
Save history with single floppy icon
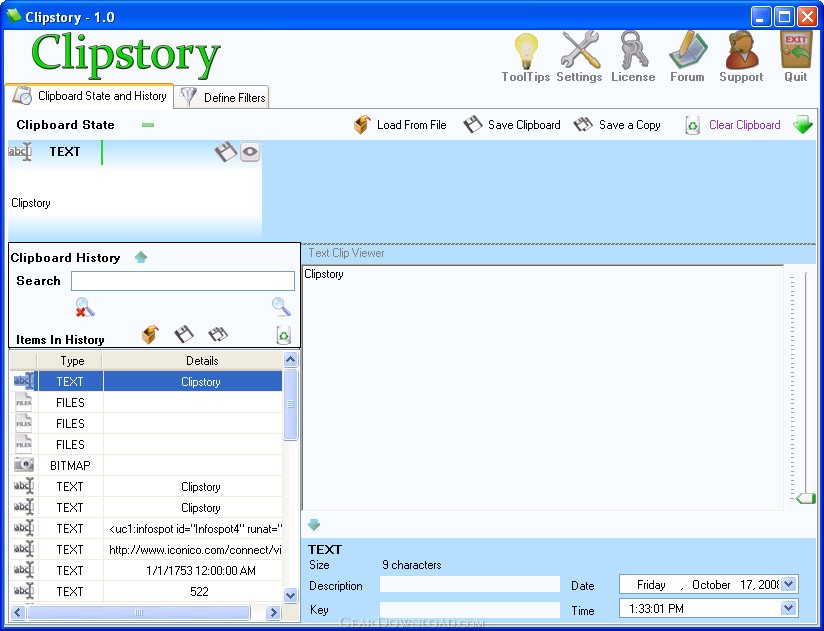click(x=184, y=334)
